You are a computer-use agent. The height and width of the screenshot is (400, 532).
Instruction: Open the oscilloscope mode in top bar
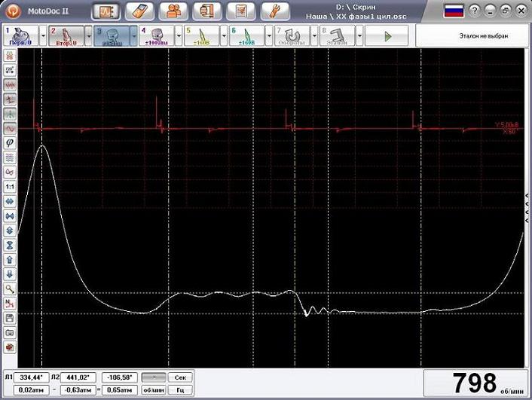105,11
